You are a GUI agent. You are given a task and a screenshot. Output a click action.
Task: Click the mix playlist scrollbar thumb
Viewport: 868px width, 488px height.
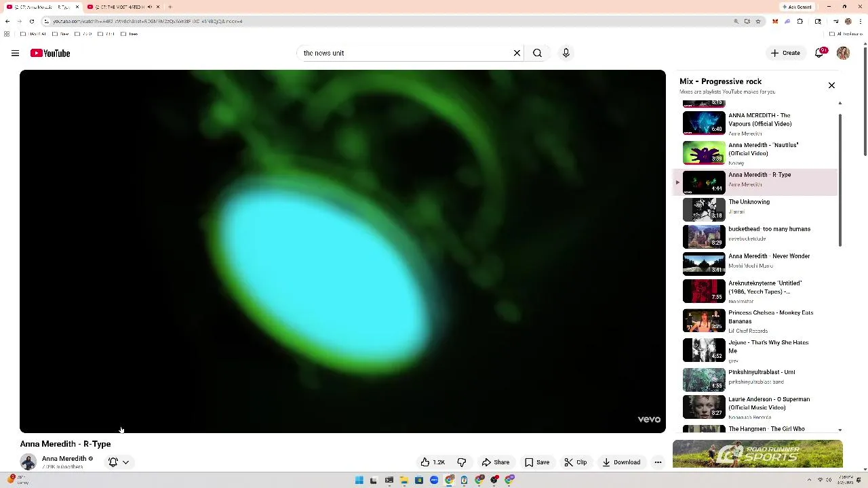tap(840, 180)
